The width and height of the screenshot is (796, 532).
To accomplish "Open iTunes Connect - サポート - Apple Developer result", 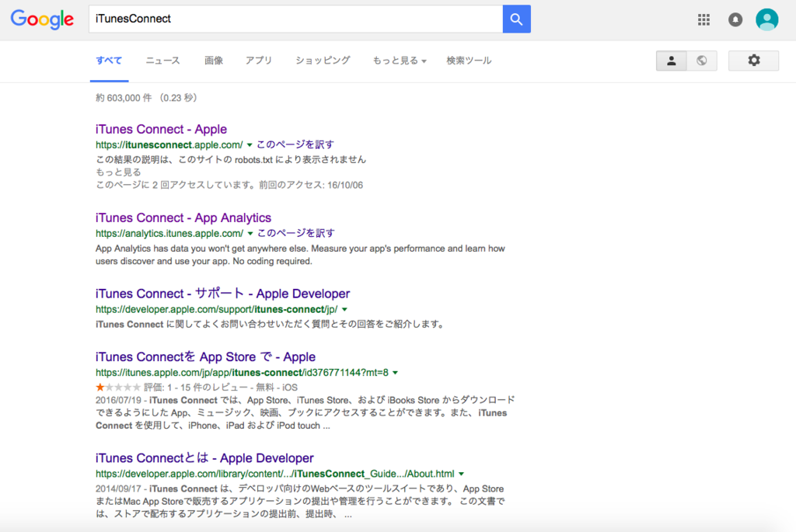I will (x=222, y=294).
